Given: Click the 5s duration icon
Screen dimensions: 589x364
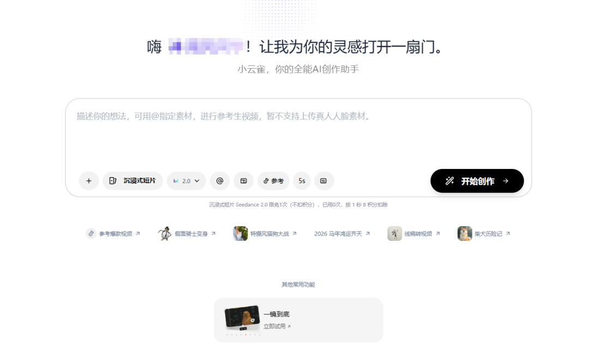Looking at the screenshot, I should point(301,180).
